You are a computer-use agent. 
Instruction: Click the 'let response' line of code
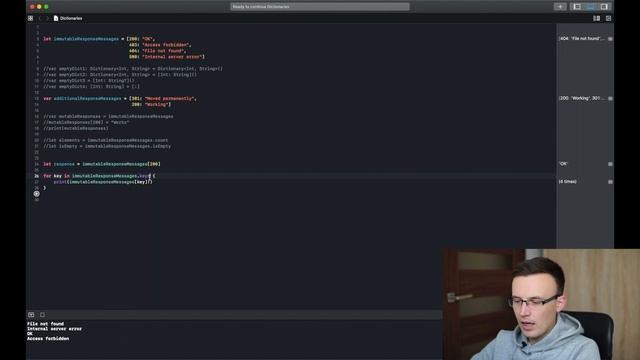click(x=102, y=164)
